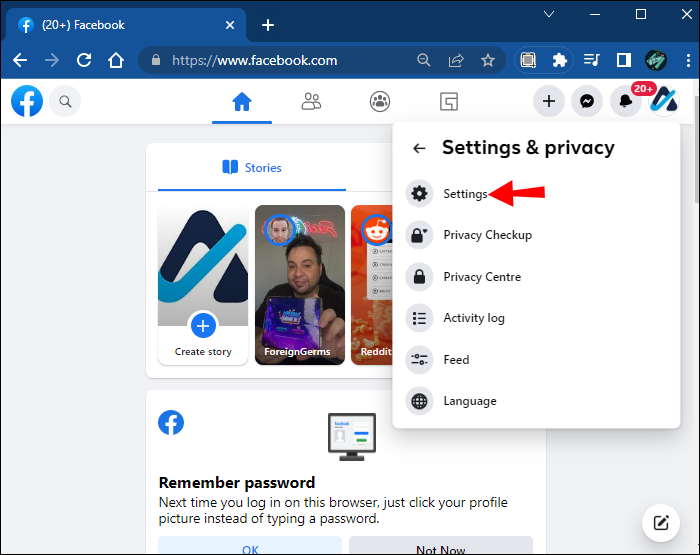
Task: Click the address bar URL
Action: [x=255, y=60]
